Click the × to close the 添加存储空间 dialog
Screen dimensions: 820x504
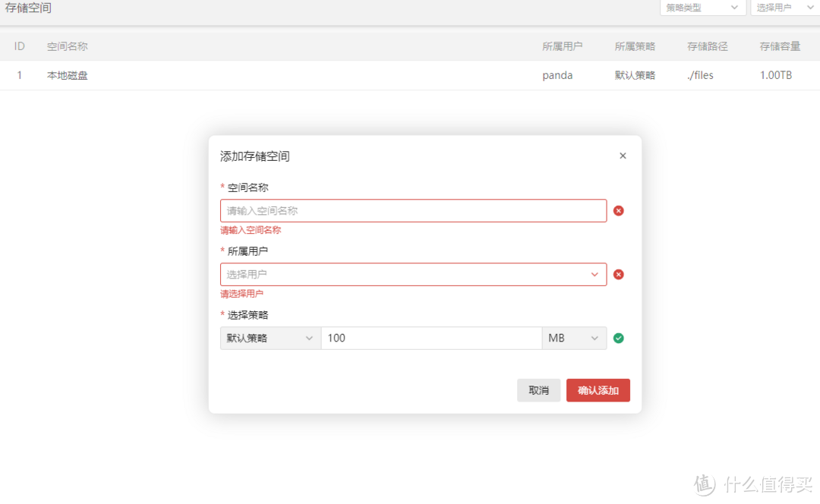(x=623, y=156)
